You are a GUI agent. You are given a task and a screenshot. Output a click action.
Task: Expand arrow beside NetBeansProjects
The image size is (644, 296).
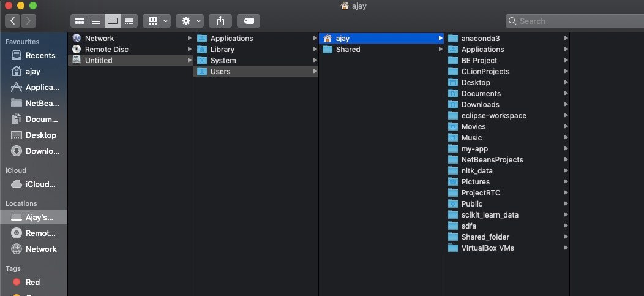click(x=566, y=160)
